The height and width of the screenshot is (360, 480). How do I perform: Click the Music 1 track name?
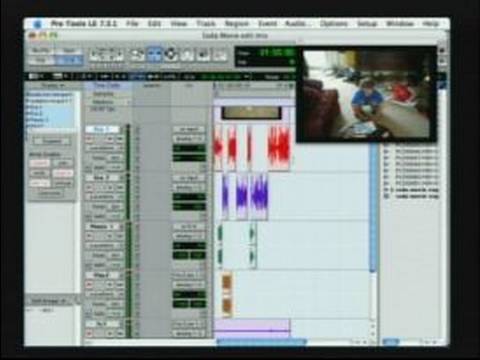coord(102,227)
